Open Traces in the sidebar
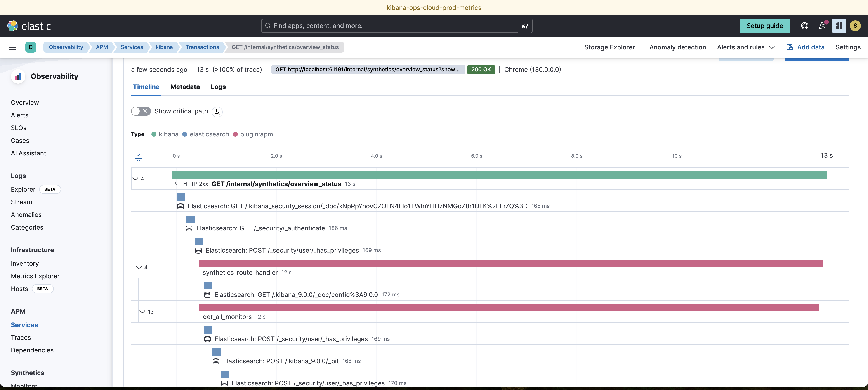The width and height of the screenshot is (868, 390). 21,338
